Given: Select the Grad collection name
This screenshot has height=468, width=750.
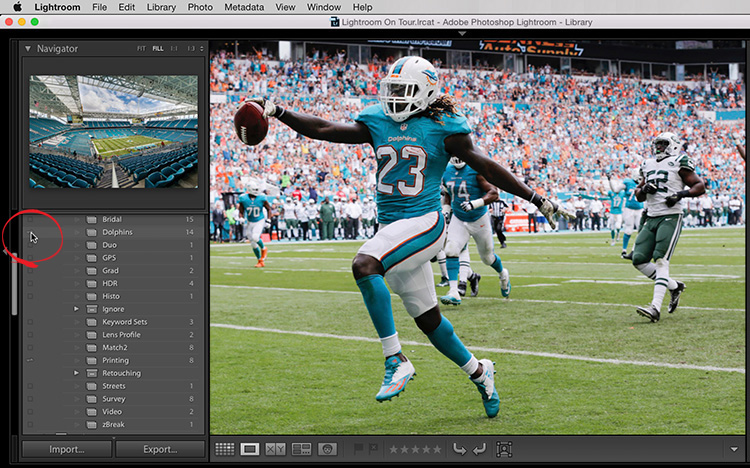Looking at the screenshot, I should (110, 271).
